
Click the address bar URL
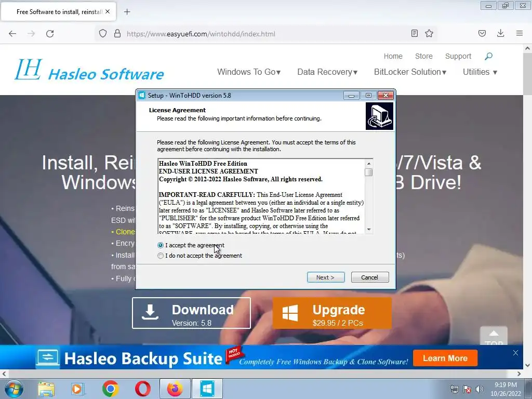(201, 34)
